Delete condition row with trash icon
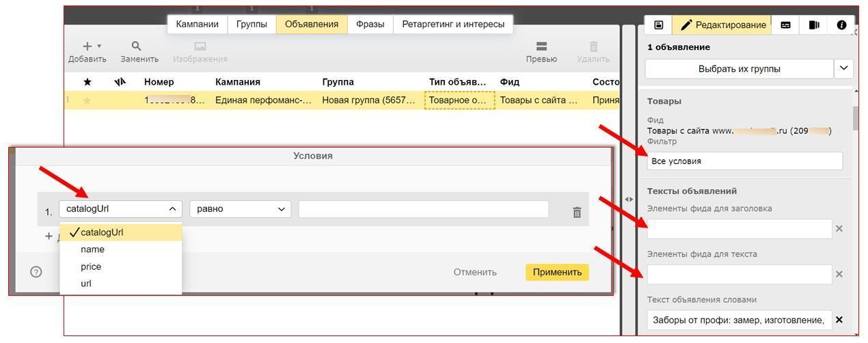Screen dimensions: 868x343 click(x=577, y=212)
